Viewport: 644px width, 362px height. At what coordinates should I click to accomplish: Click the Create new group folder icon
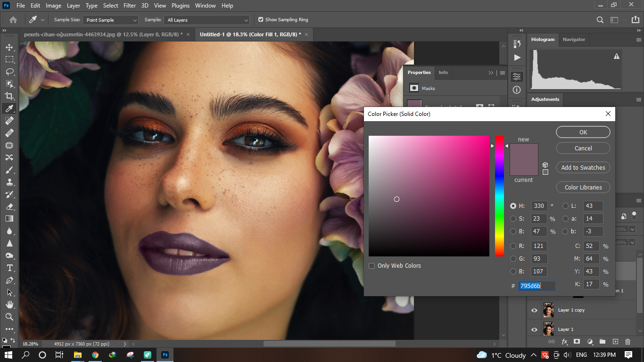point(603,342)
